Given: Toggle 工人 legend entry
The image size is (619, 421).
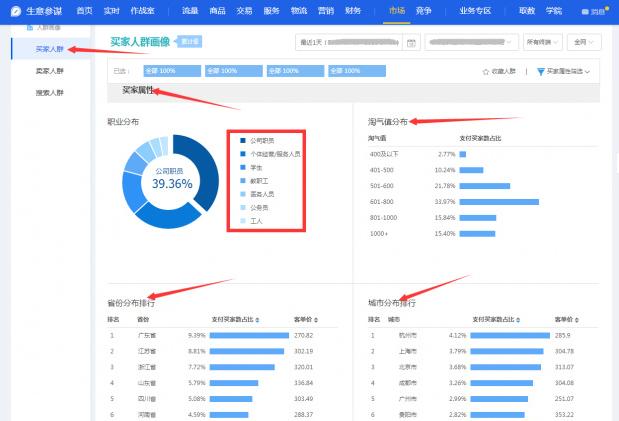Looking at the screenshot, I should [251, 221].
